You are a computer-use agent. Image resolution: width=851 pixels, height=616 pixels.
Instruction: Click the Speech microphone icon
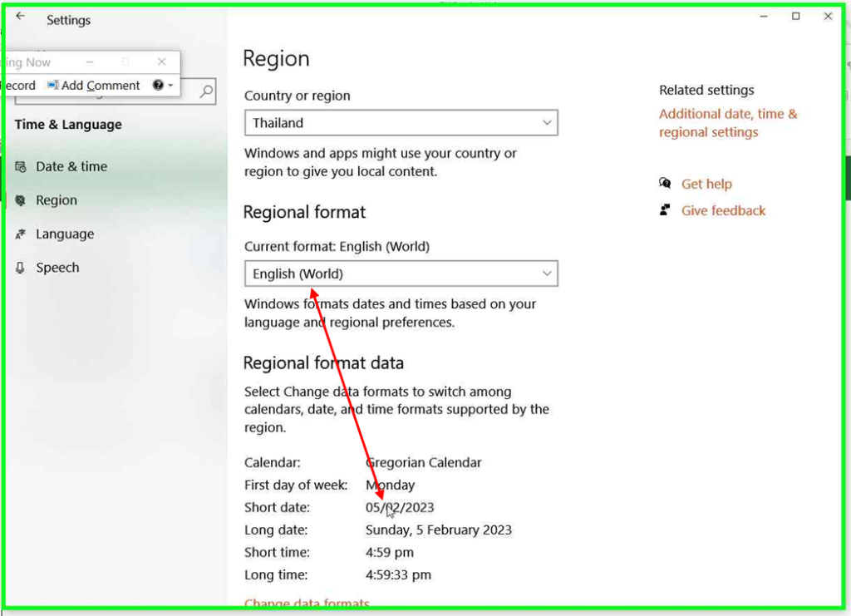pyautogui.click(x=21, y=268)
